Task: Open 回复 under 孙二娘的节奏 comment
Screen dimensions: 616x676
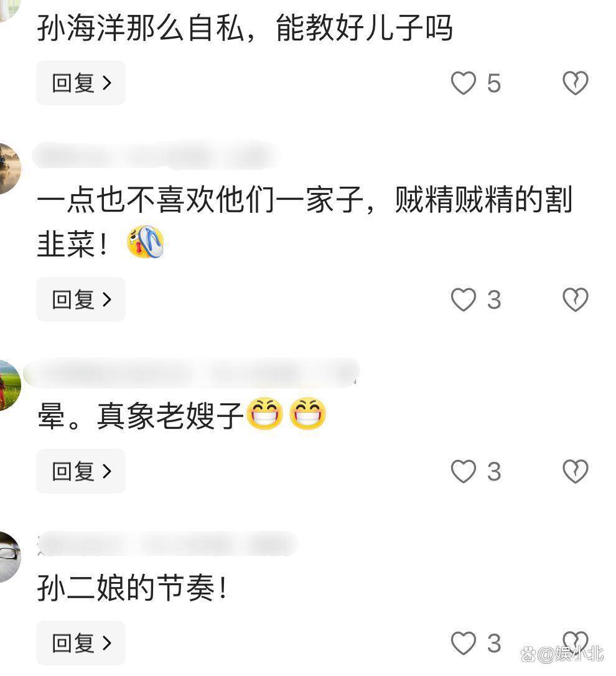Action: point(81,643)
